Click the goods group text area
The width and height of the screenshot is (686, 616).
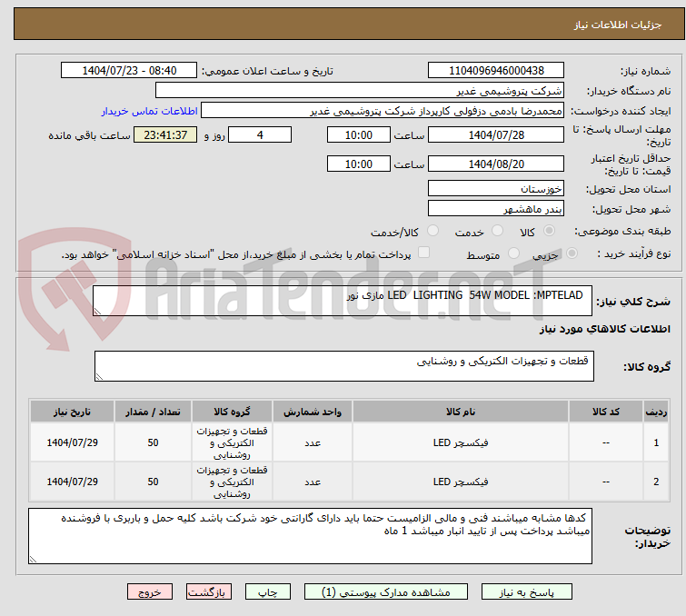(343, 366)
